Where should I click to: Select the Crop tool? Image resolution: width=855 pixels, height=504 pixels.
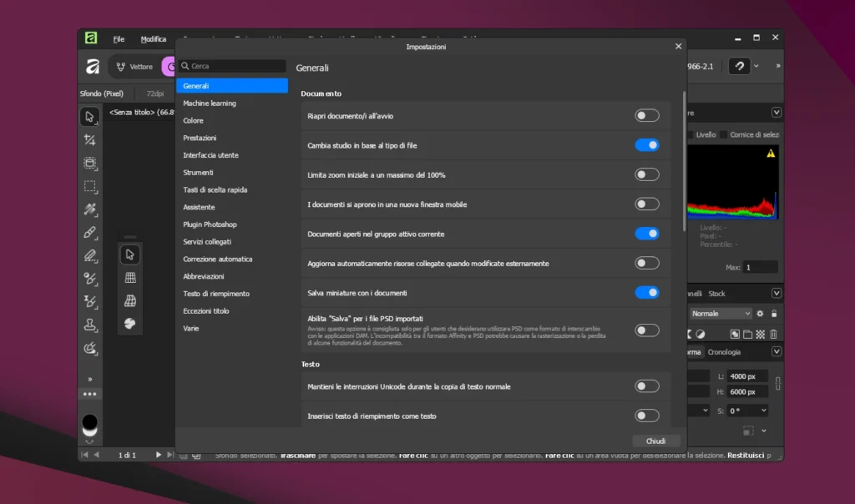click(x=89, y=140)
